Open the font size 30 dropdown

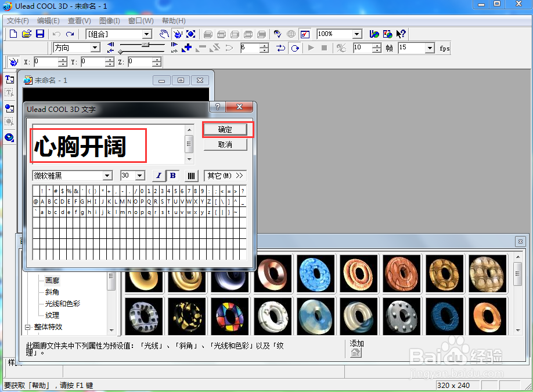[140, 176]
